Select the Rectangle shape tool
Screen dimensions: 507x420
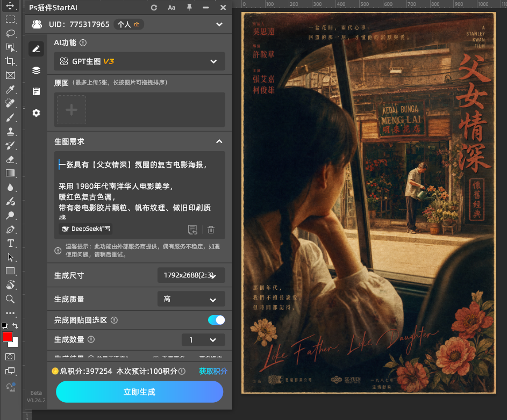[10, 271]
